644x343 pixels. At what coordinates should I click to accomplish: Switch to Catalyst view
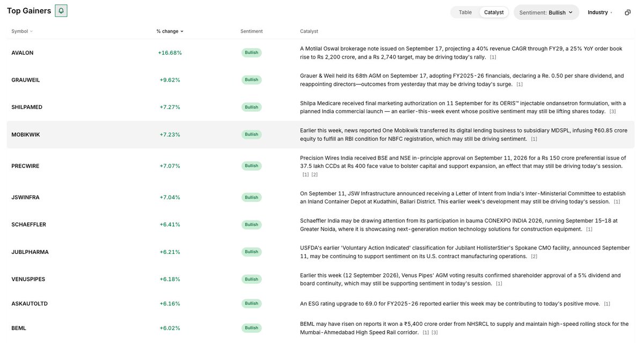coord(494,12)
